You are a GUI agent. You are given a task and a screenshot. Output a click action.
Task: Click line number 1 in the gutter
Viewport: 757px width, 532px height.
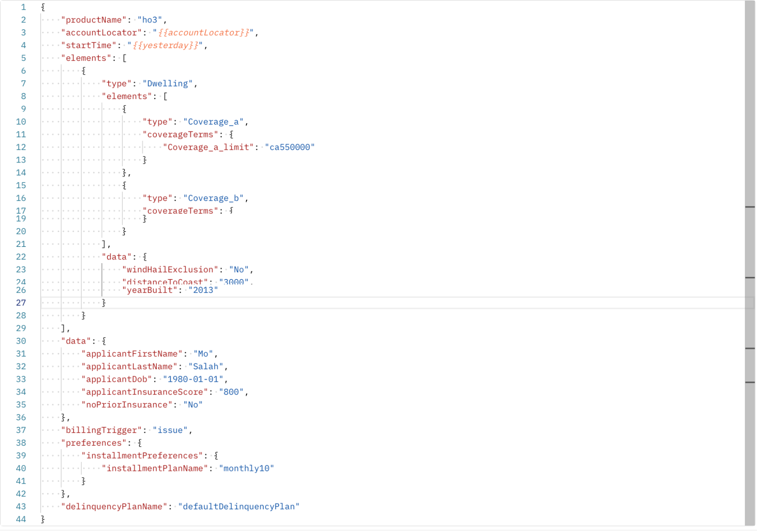[x=23, y=7]
